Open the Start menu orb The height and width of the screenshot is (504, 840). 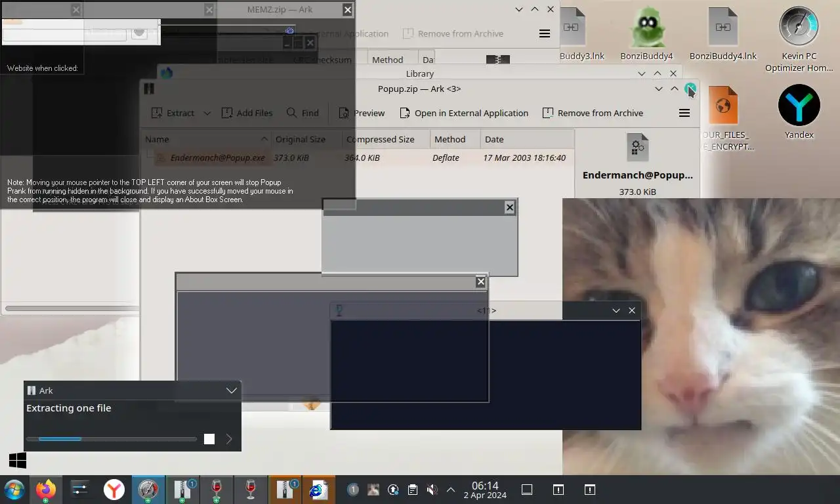[x=14, y=490]
